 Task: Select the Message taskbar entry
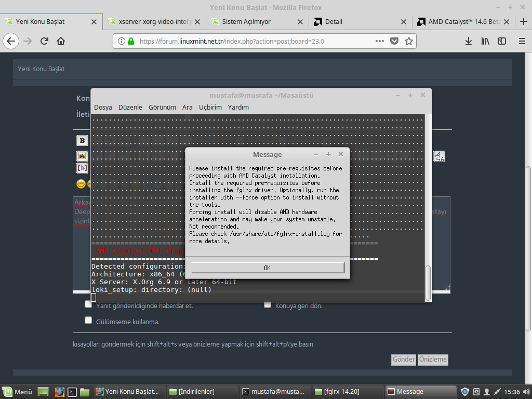421,392
